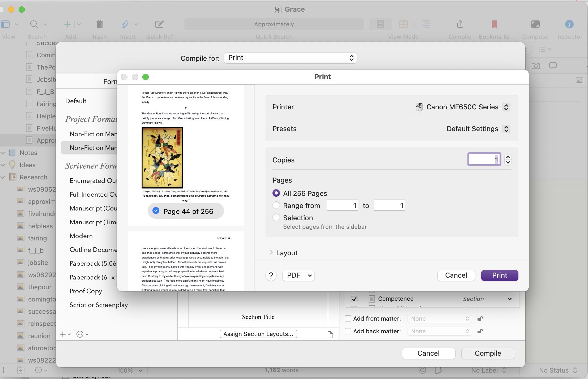This screenshot has height=379, width=588.
Task: Select the Range from radio button
Action: pyautogui.click(x=276, y=205)
